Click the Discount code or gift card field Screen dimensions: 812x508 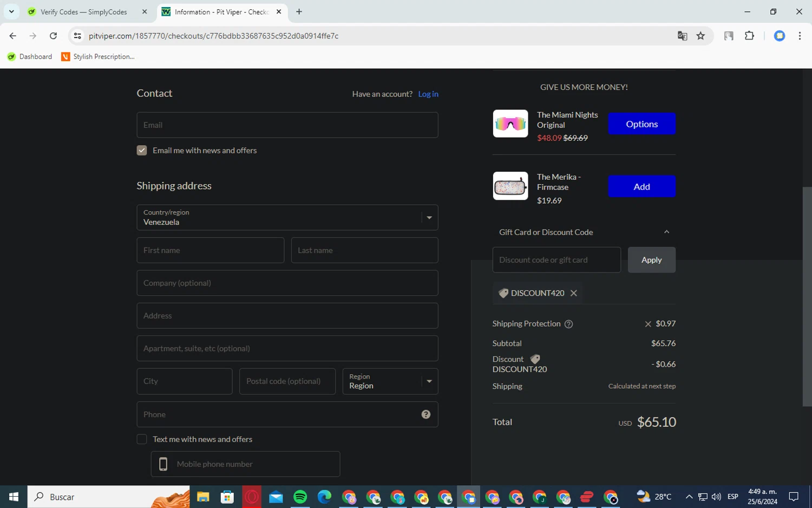tap(556, 260)
